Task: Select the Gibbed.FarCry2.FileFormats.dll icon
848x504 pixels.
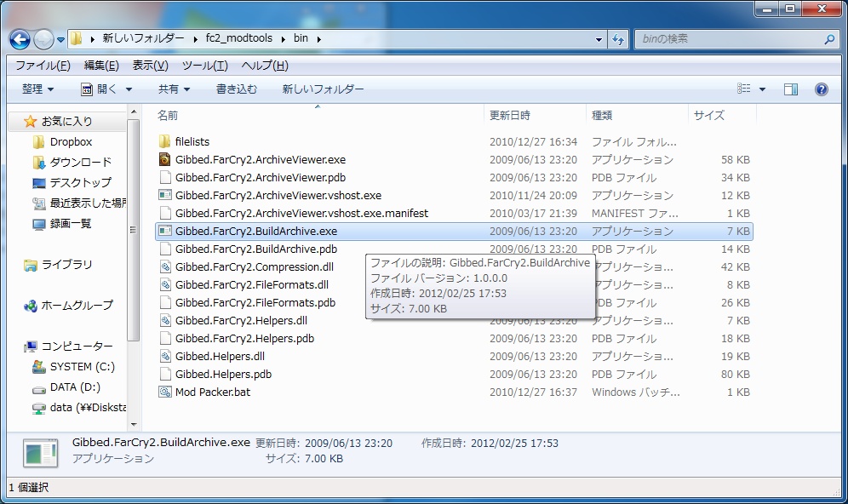Action: [x=165, y=284]
